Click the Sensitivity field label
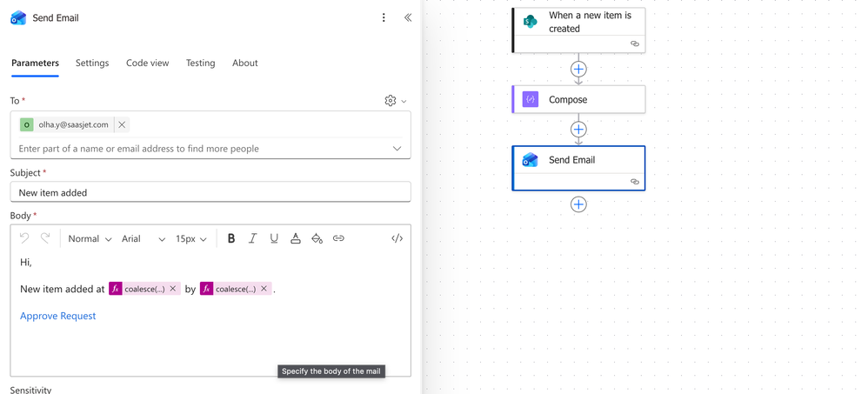Image resolution: width=868 pixels, height=394 pixels. [x=31, y=390]
